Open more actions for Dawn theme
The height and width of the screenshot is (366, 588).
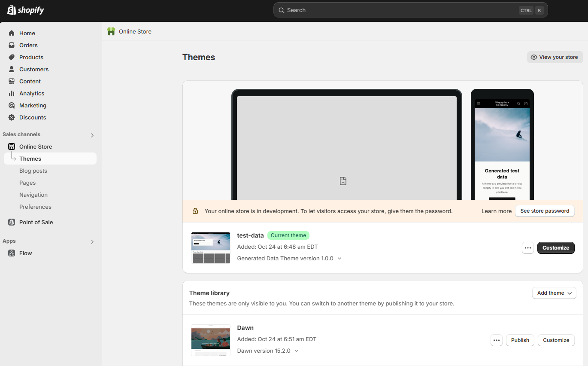click(x=497, y=340)
